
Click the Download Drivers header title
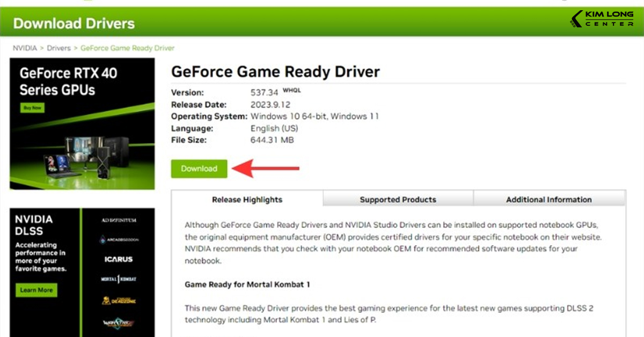click(x=74, y=24)
